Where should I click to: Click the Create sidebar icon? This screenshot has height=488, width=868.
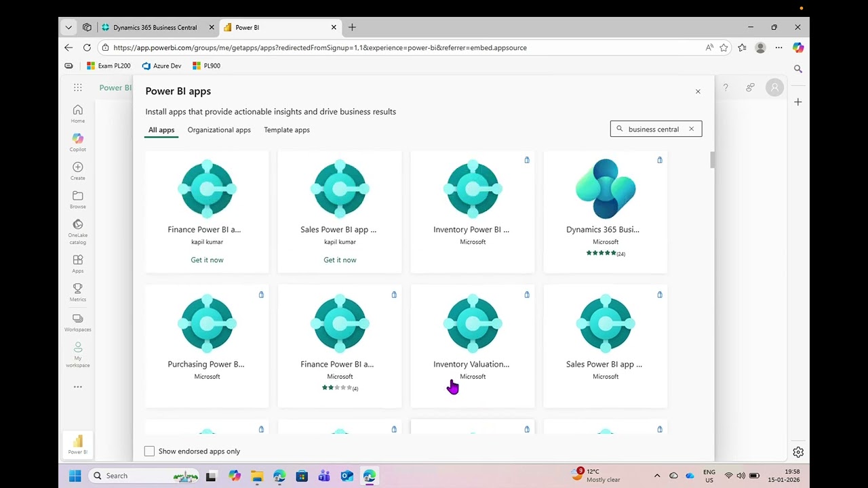click(78, 171)
